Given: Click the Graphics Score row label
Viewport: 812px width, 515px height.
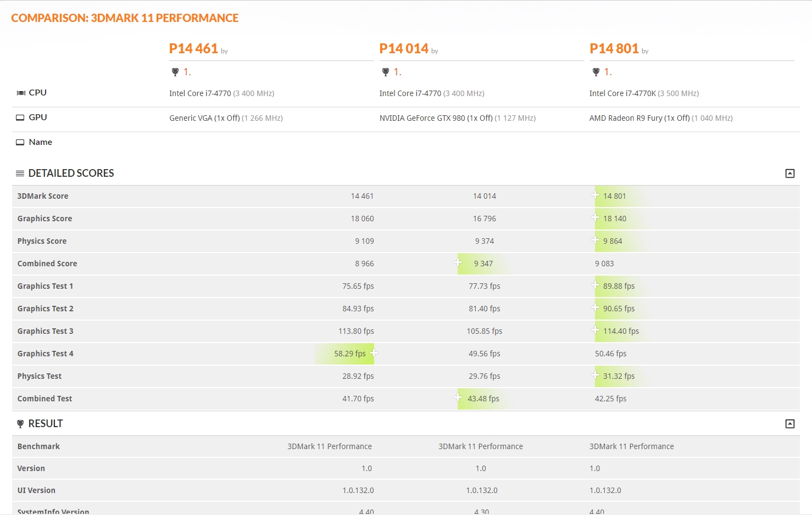Looking at the screenshot, I should tap(45, 219).
